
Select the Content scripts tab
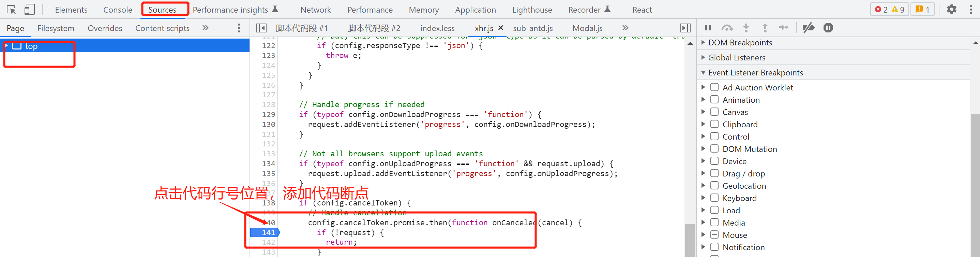[x=163, y=28]
